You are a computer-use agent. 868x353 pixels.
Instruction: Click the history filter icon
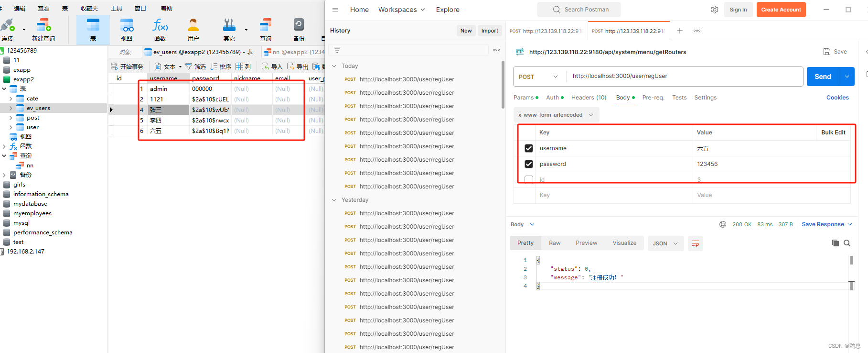point(337,50)
